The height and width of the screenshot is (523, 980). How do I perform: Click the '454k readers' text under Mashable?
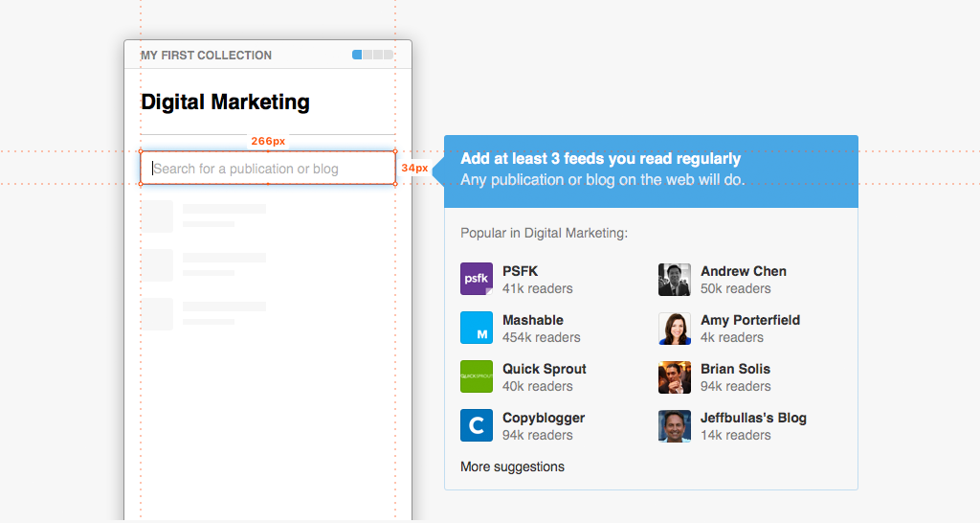[542, 337]
